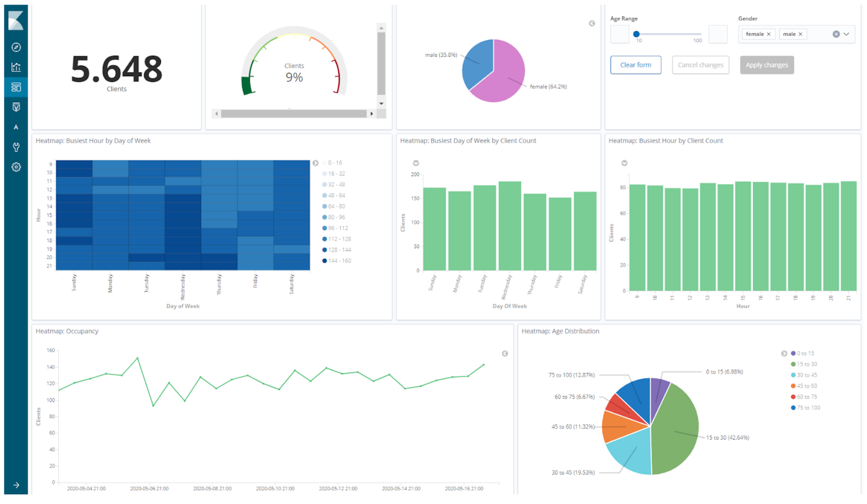Toggle the '45 to 60' age legend item
The width and height of the screenshot is (867, 504).
804,386
